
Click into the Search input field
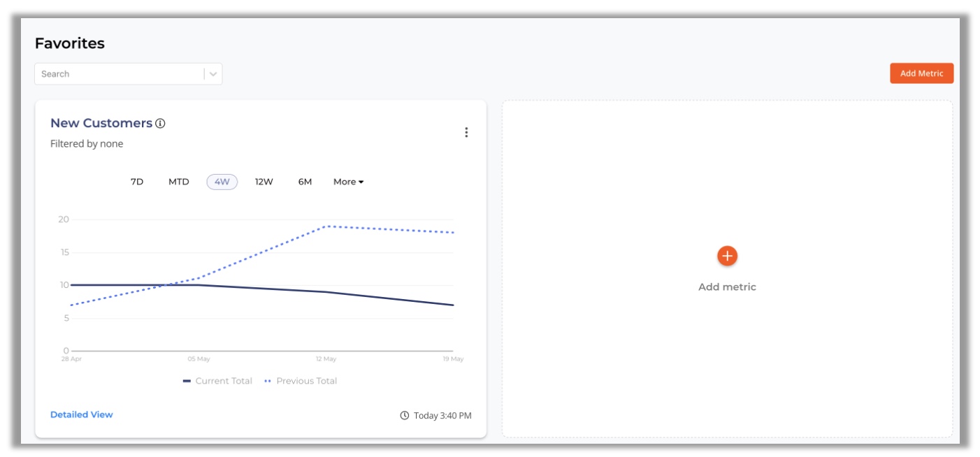tap(120, 74)
